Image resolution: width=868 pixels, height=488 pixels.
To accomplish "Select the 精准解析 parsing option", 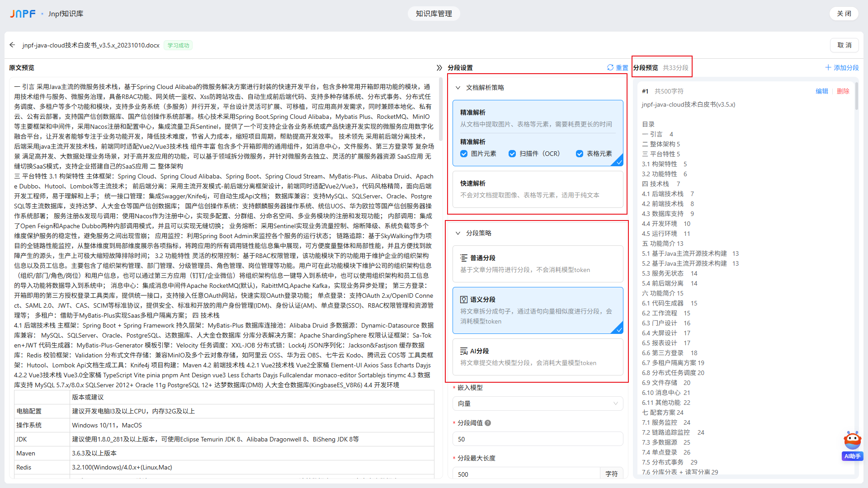I will point(538,133).
